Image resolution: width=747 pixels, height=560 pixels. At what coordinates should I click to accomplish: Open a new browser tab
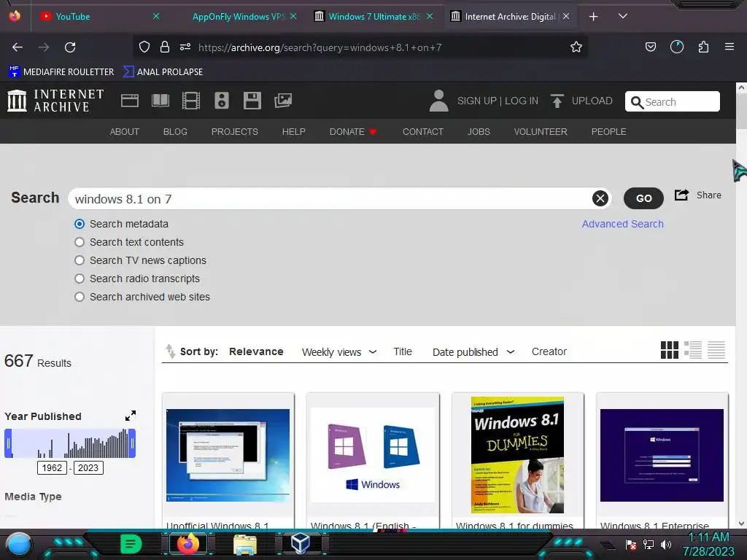coord(594,17)
